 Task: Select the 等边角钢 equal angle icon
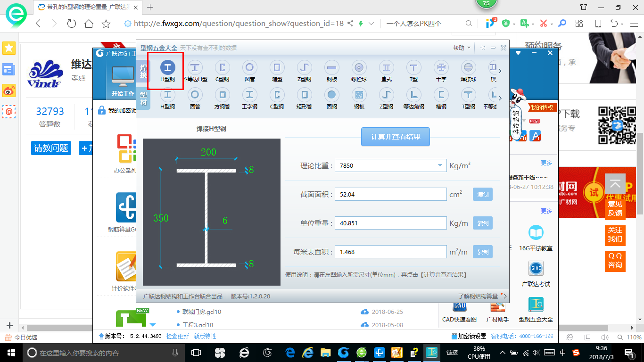413,99
